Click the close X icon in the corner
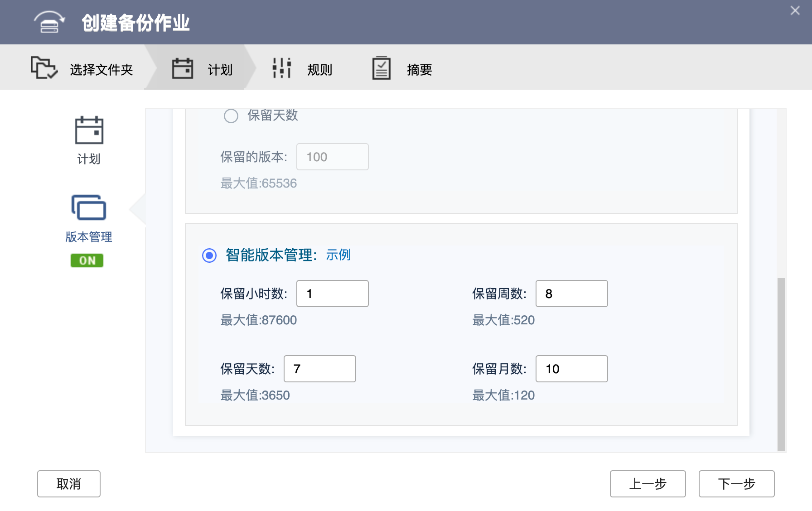 coord(795,10)
